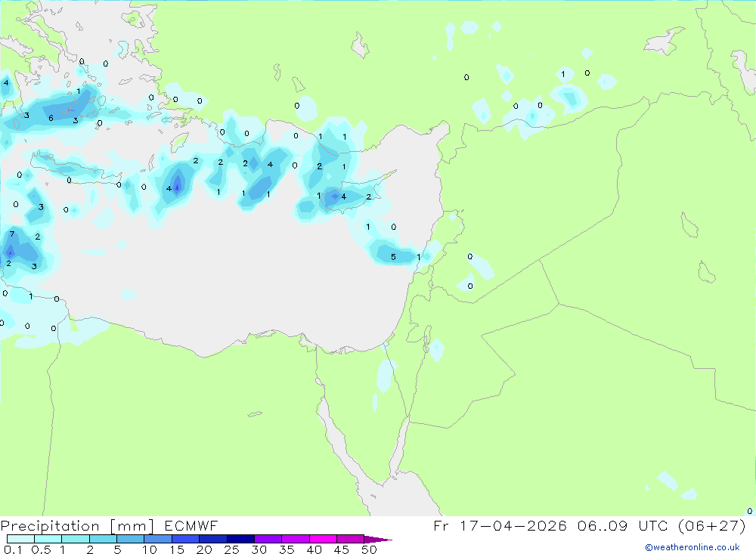Click the 'ECMWF' model label
Image resolution: width=756 pixels, height=554 pixels.
click(x=191, y=526)
